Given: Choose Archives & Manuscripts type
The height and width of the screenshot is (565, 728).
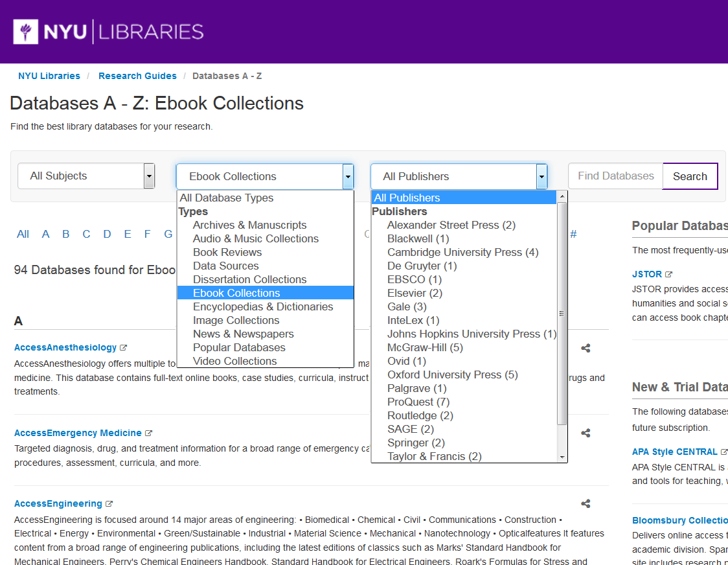Looking at the screenshot, I should (x=265, y=225).
